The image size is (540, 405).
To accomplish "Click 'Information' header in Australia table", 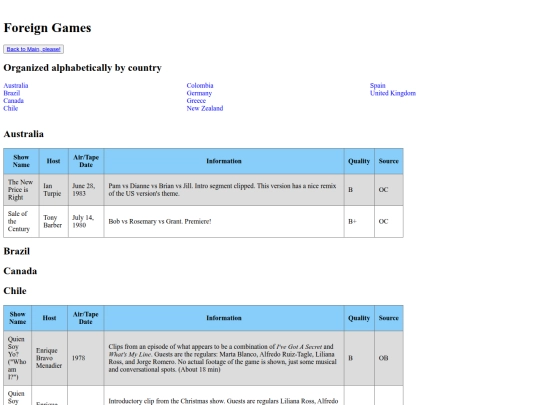I will [224, 161].
